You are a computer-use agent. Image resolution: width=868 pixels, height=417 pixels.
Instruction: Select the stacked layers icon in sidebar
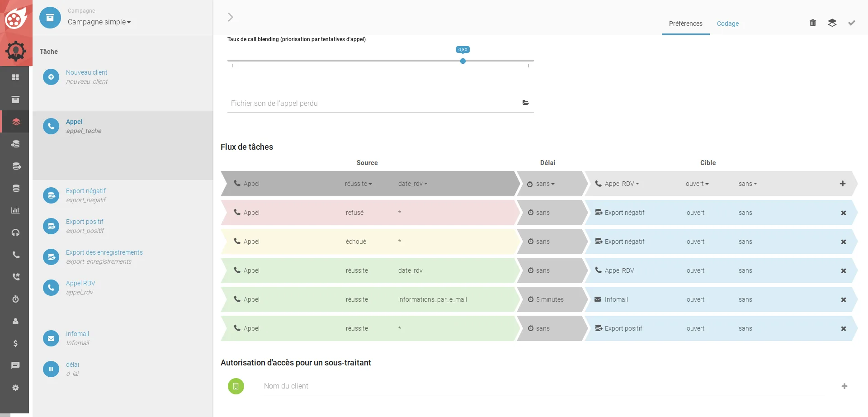point(16,122)
